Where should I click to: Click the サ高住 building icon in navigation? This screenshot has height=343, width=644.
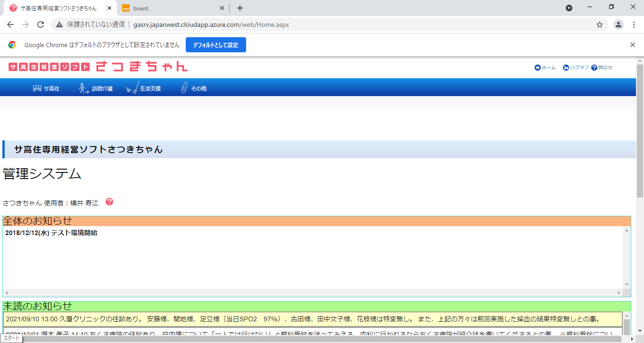(37, 89)
